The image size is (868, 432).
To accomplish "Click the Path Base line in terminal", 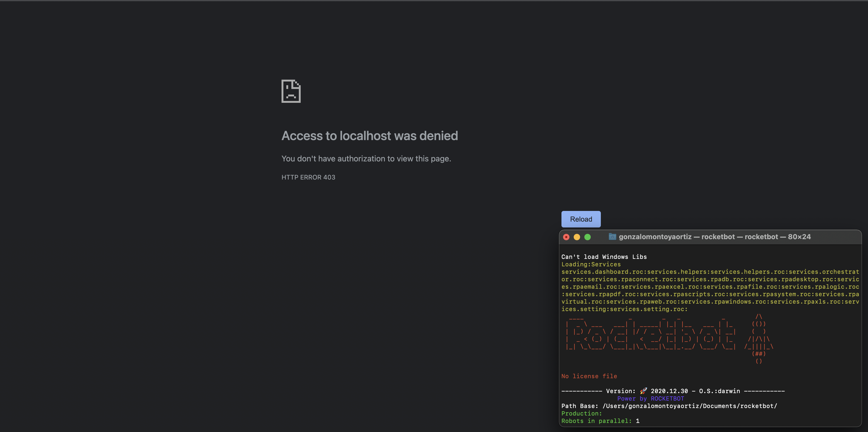I will click(x=669, y=406).
